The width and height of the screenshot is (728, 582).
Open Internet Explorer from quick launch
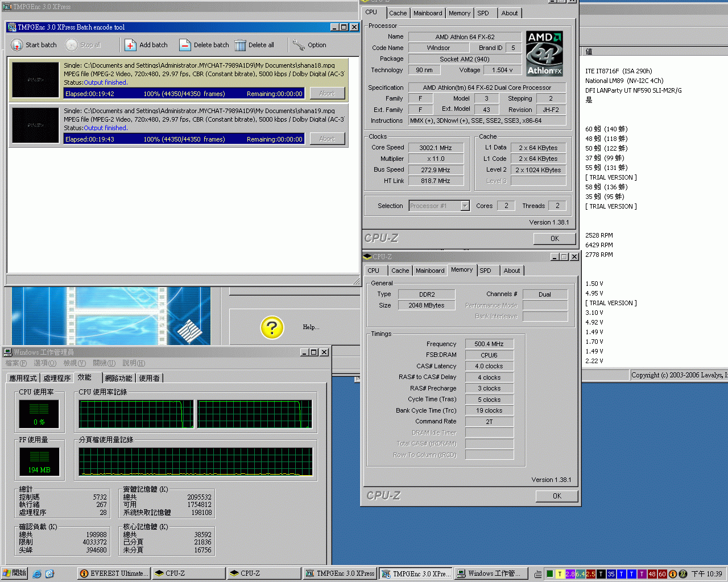[37, 574]
